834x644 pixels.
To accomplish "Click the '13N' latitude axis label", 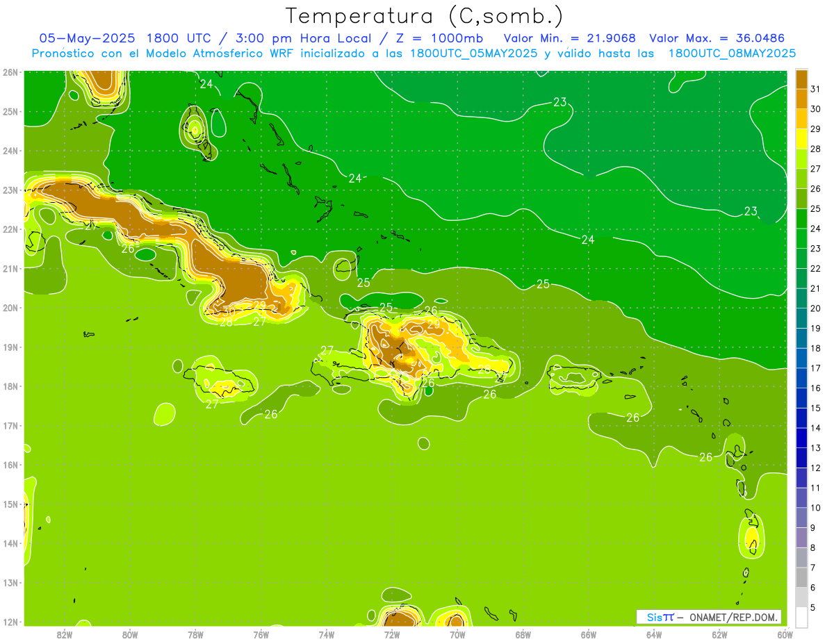I will click(x=10, y=582).
